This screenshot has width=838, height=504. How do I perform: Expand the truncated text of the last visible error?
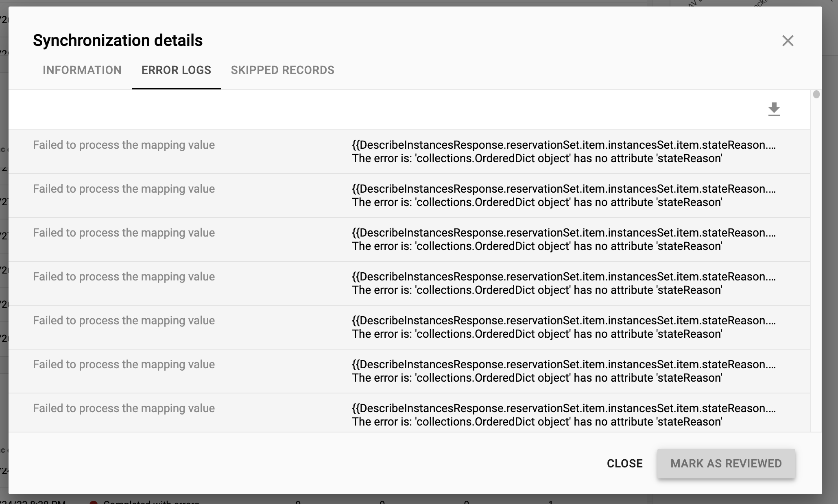click(772, 408)
